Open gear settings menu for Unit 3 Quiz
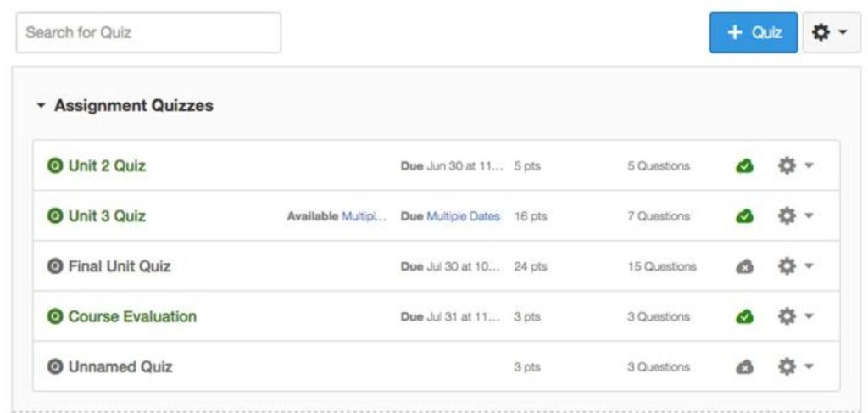Screen dimensions: 868x413 click(x=795, y=216)
